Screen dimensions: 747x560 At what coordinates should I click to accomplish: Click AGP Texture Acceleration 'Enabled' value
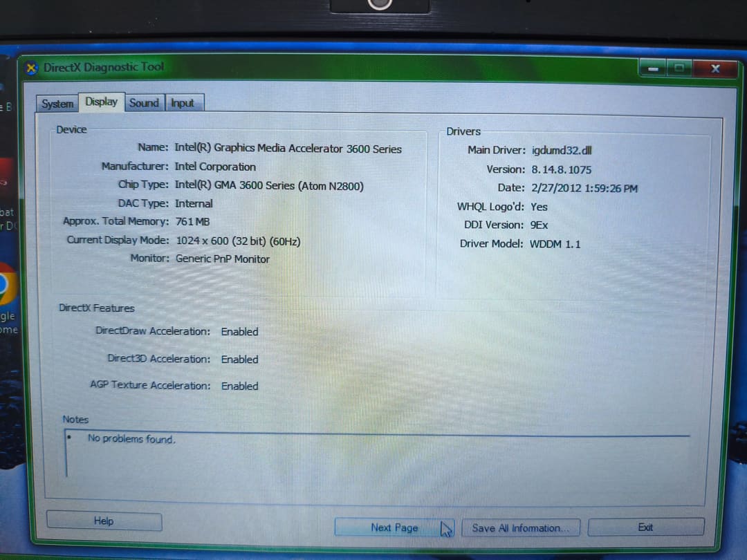[x=239, y=386]
